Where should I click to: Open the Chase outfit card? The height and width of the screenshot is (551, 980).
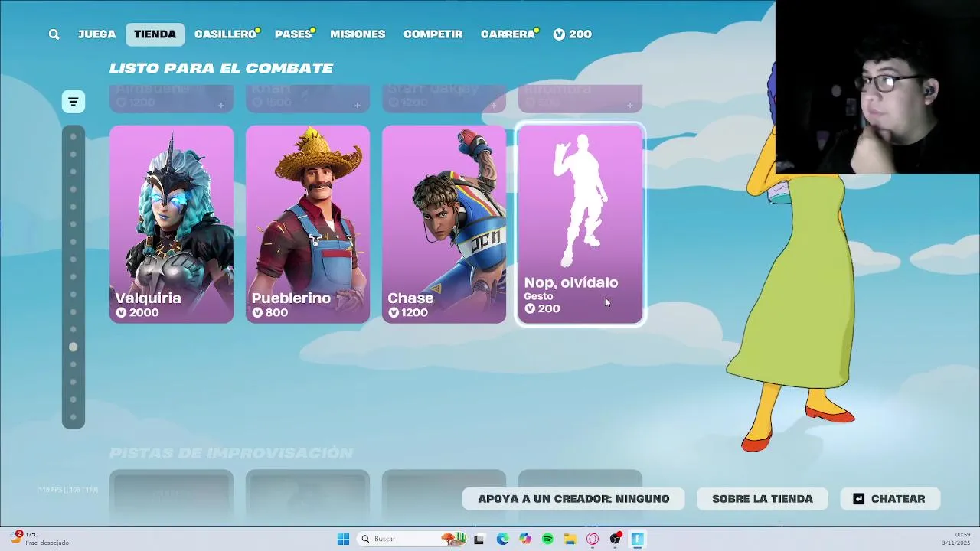[x=444, y=224]
